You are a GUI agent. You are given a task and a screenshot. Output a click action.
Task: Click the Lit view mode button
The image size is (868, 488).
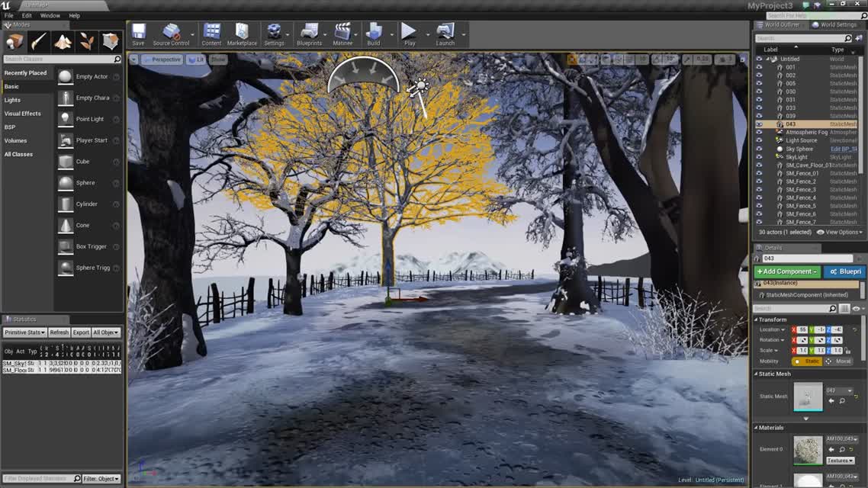[196, 59]
